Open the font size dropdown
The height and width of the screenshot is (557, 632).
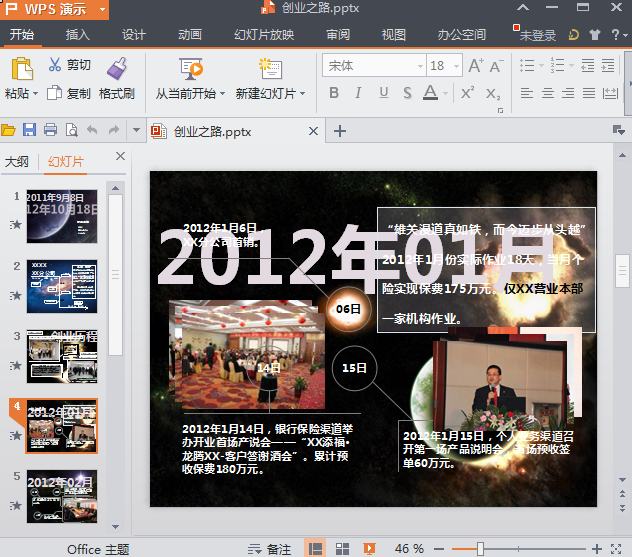click(x=456, y=66)
